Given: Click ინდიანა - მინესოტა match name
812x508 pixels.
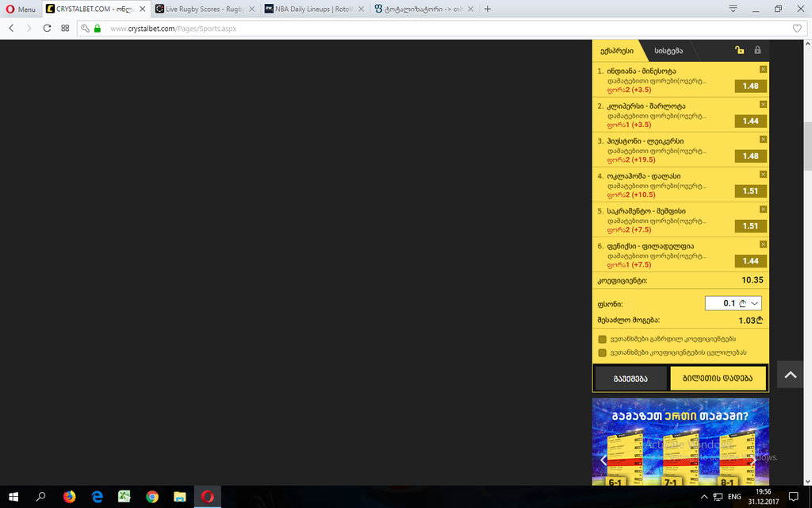Looking at the screenshot, I should 641,71.
